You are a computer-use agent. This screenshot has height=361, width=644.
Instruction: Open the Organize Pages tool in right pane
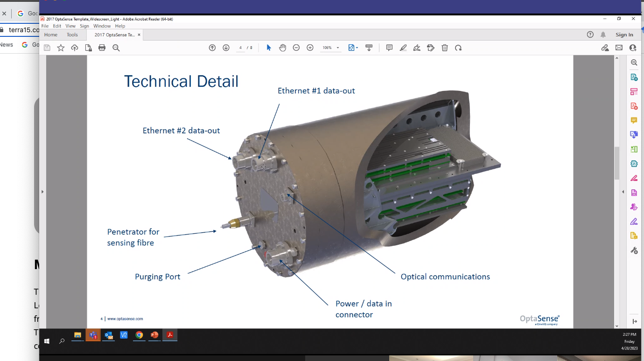click(634, 149)
